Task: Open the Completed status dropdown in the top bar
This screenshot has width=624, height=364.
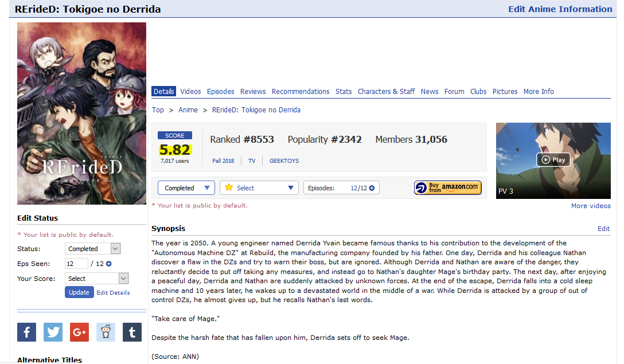Action: point(186,188)
